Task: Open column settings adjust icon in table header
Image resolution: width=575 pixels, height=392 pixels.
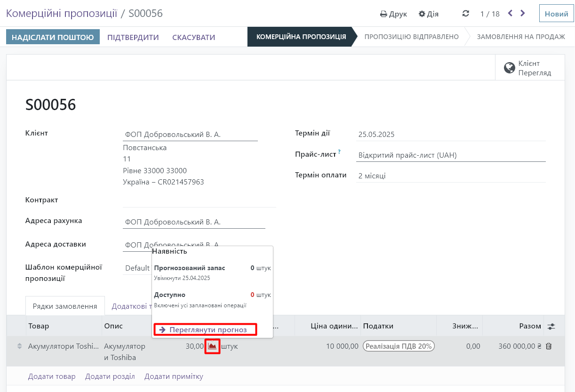Action: [551, 326]
